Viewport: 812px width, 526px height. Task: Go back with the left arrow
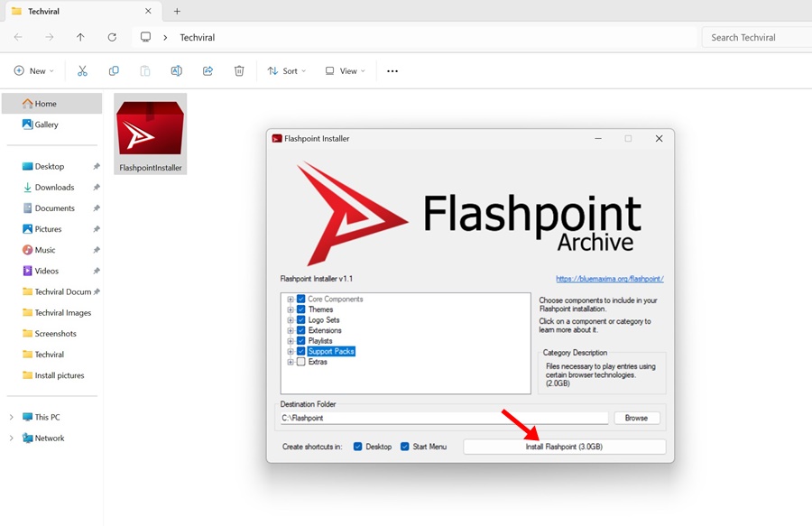(x=18, y=37)
